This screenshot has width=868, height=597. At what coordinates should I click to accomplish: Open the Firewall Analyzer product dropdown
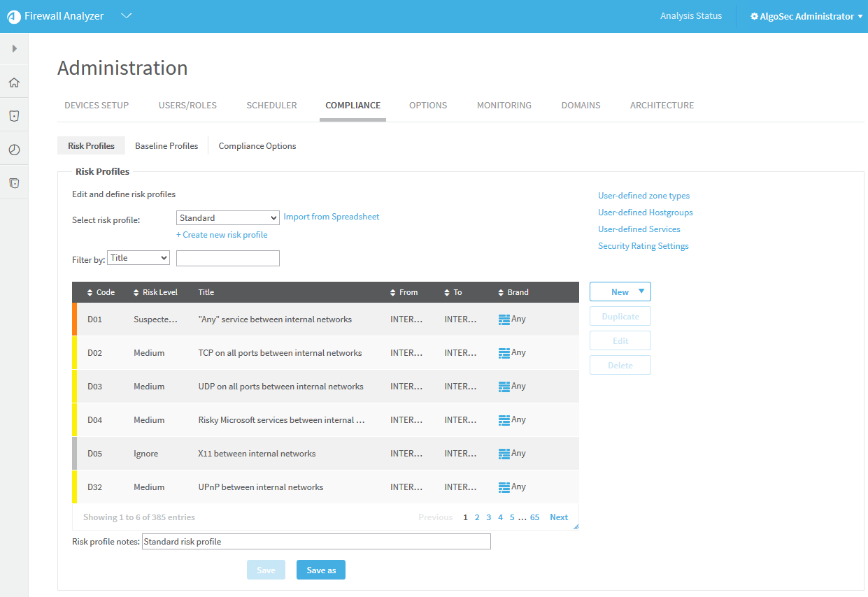tap(127, 16)
